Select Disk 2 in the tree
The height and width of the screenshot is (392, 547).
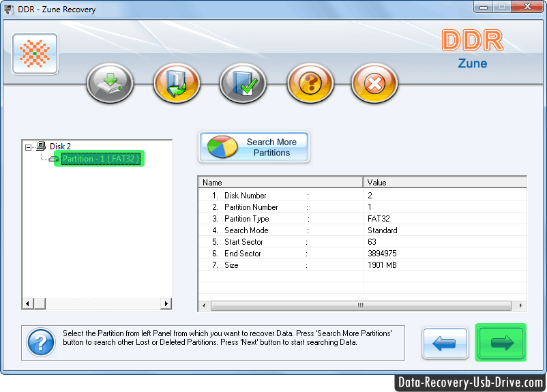click(60, 146)
